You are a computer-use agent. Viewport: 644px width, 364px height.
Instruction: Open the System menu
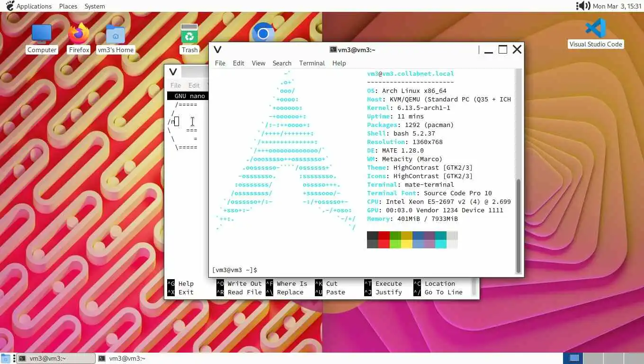coord(95,6)
